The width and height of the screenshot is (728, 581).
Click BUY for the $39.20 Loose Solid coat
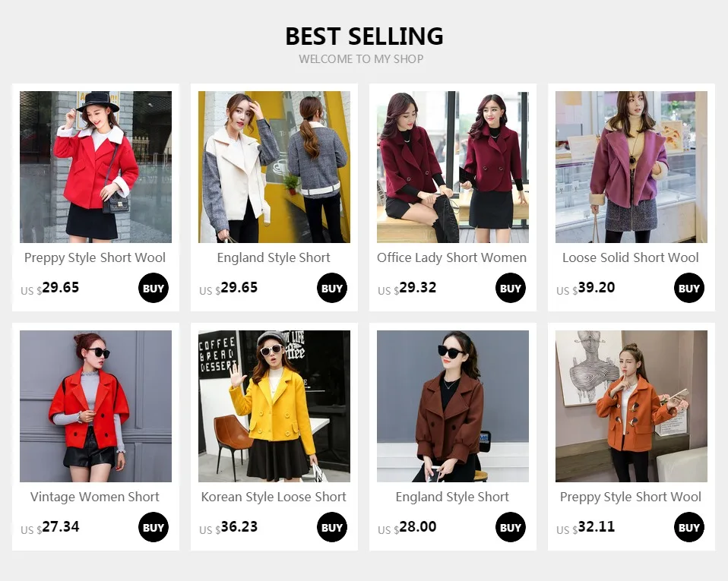pyautogui.click(x=689, y=288)
